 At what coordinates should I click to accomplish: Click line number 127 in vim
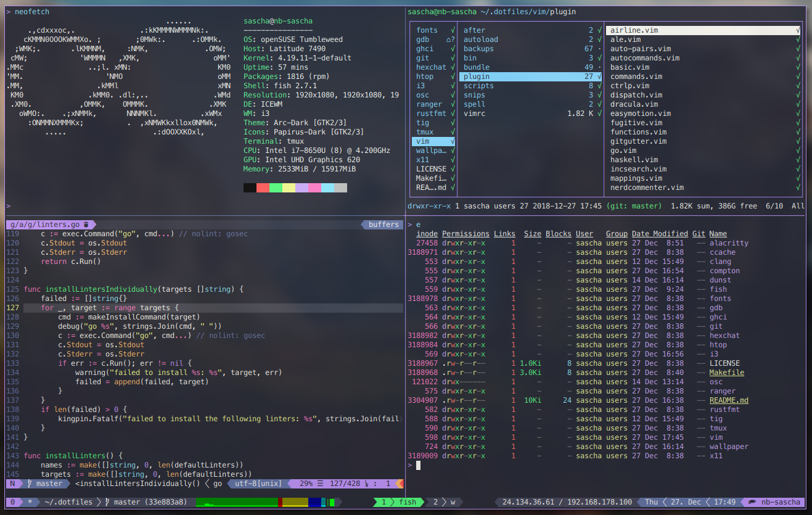pyautogui.click(x=14, y=308)
